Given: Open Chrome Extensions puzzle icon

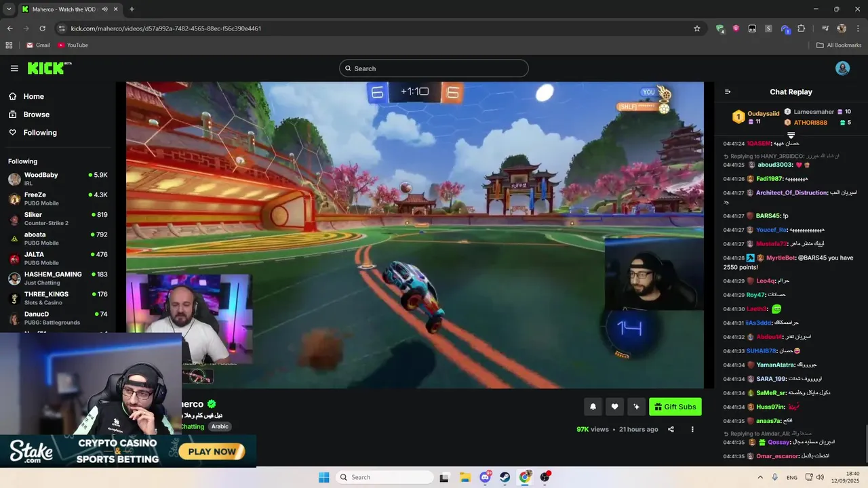Looking at the screenshot, I should (x=801, y=28).
